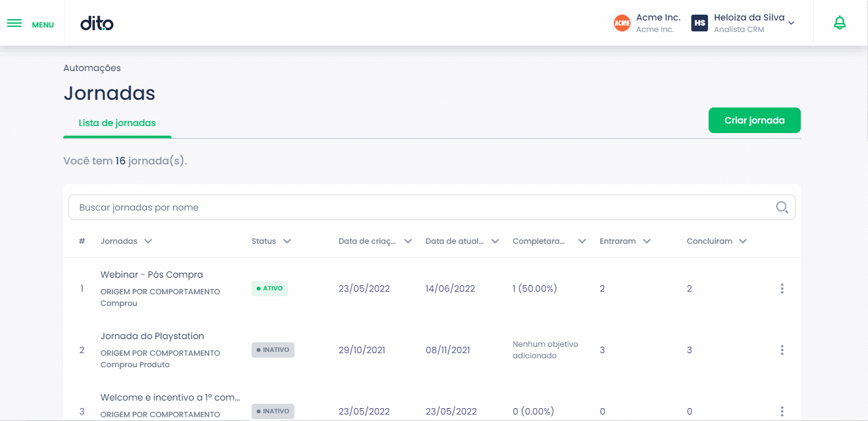The image size is (868, 421).
Task: Click creation date 29/10/2021
Action: [x=362, y=350]
